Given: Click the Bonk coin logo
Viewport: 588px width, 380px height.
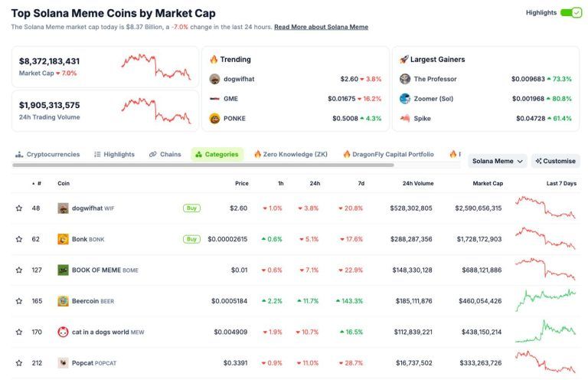Looking at the screenshot, I should tap(63, 239).
